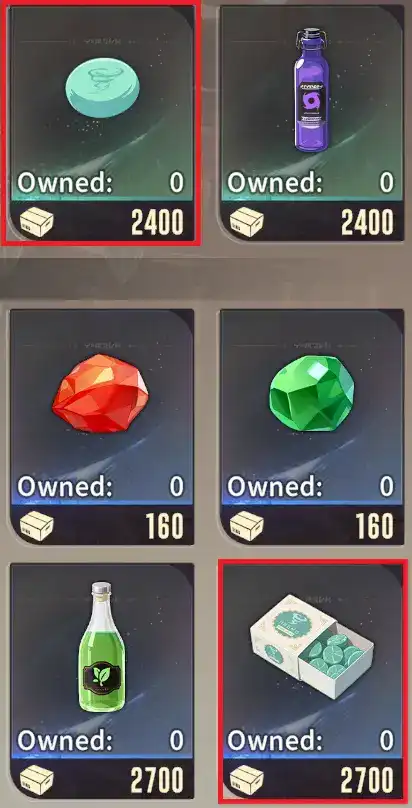Click the cardboard box currency icon under the green crystal
This screenshot has height=808, width=412.
(246, 526)
